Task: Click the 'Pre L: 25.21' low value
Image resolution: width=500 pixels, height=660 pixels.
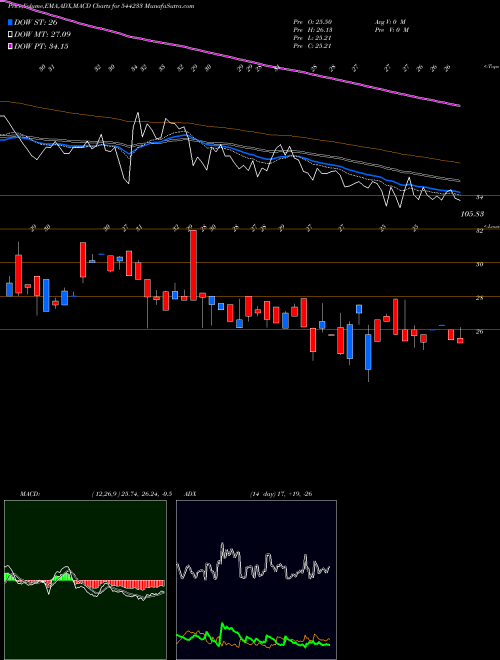Action: pyautogui.click(x=313, y=38)
